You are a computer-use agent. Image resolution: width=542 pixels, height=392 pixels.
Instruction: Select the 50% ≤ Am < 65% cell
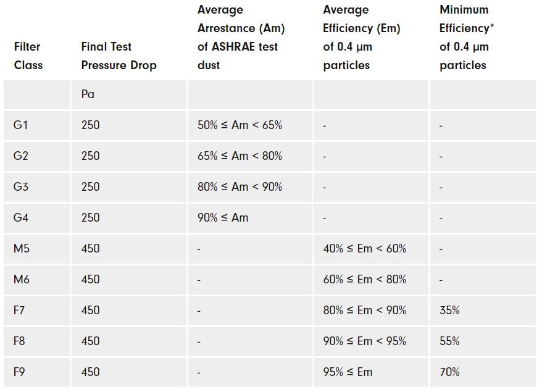(x=240, y=125)
